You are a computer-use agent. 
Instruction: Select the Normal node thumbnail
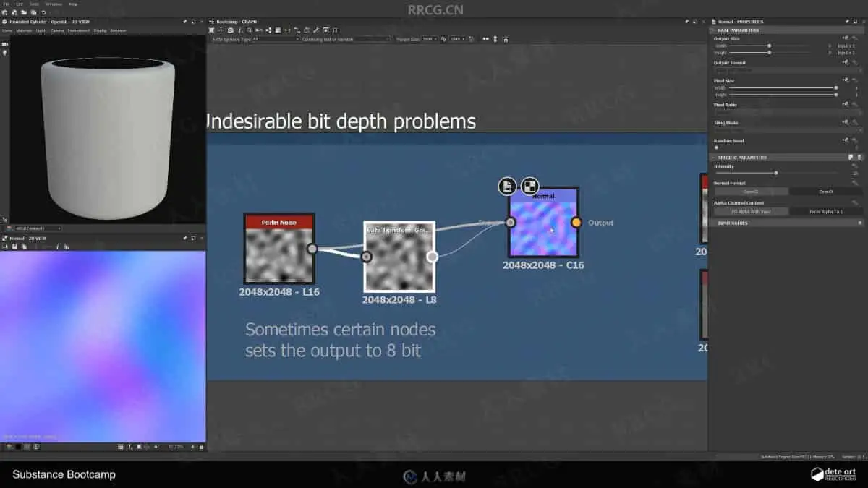pyautogui.click(x=543, y=228)
